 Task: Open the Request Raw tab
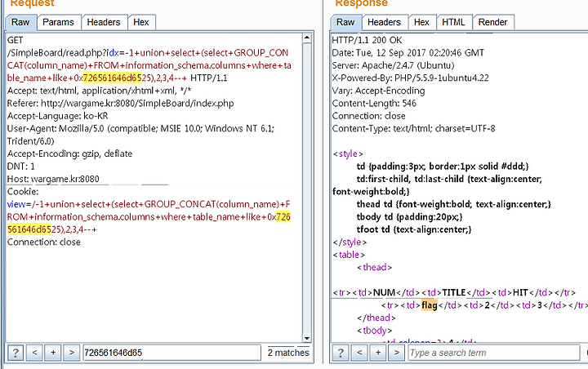(20, 23)
